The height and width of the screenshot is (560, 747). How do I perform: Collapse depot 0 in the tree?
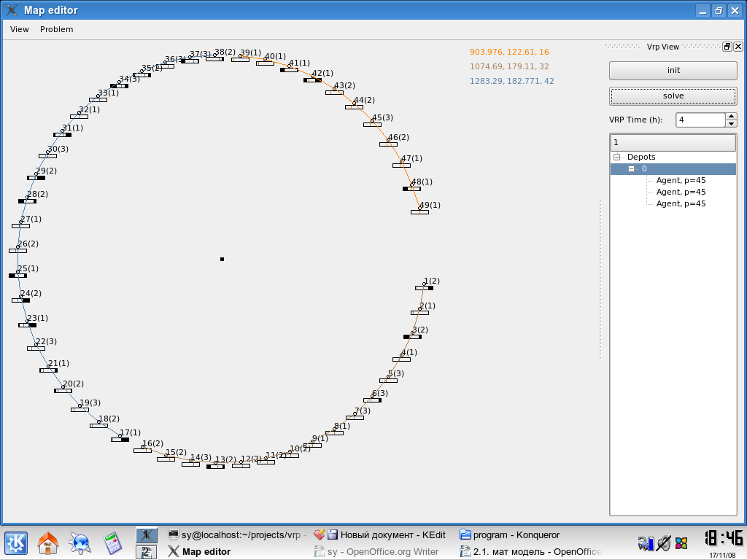[x=632, y=168]
